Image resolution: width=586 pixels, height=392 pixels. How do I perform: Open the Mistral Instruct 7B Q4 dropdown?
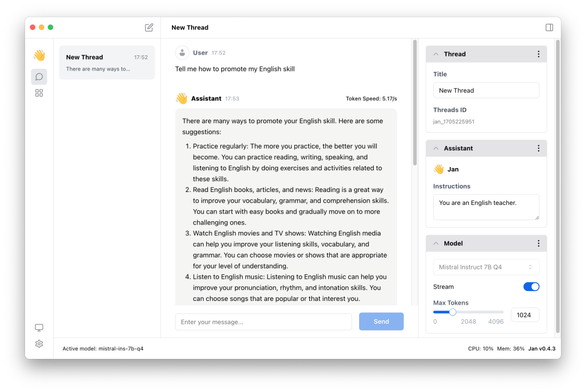coord(486,267)
